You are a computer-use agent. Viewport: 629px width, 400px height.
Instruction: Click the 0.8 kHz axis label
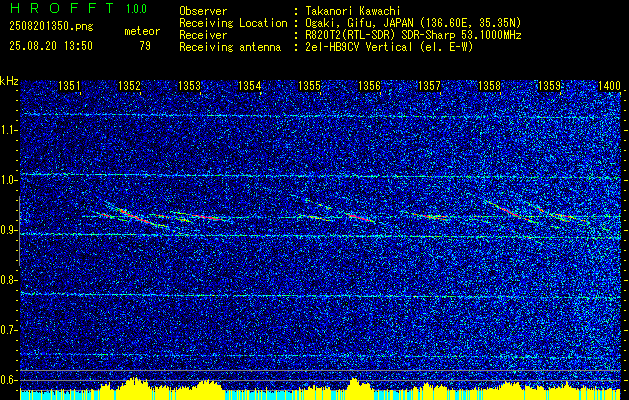tap(9, 280)
